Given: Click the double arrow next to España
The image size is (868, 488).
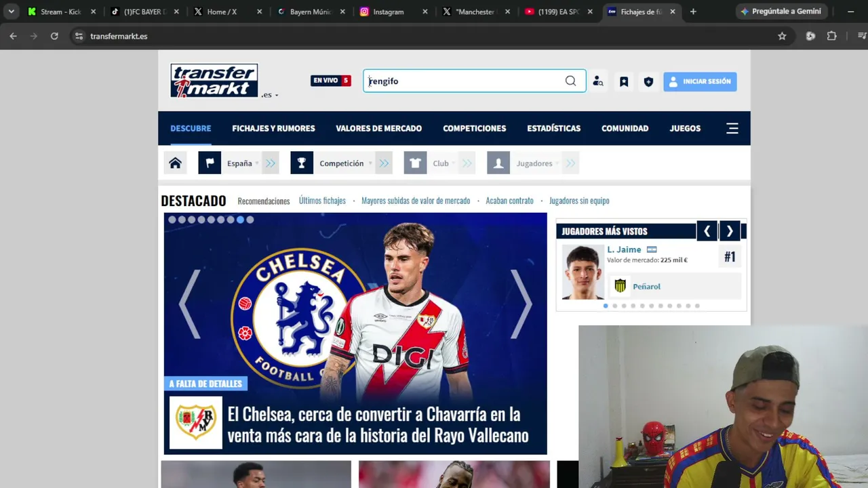Looking at the screenshot, I should click(271, 163).
